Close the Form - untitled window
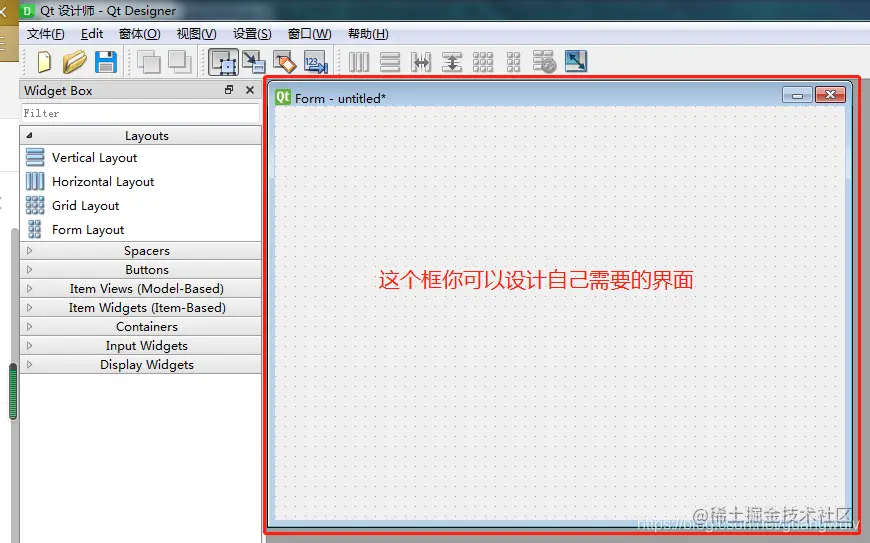The image size is (870, 543). pyautogui.click(x=831, y=95)
